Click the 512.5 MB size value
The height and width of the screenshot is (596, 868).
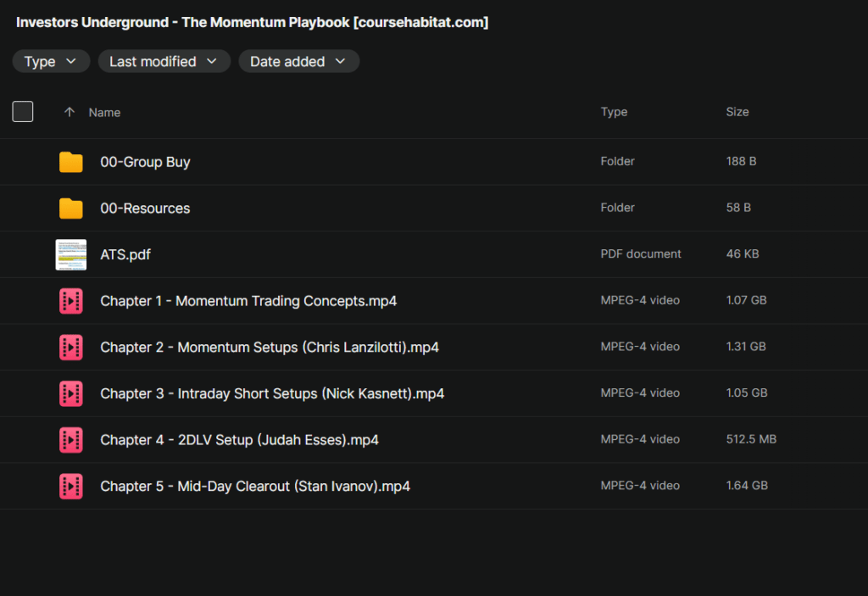point(751,439)
